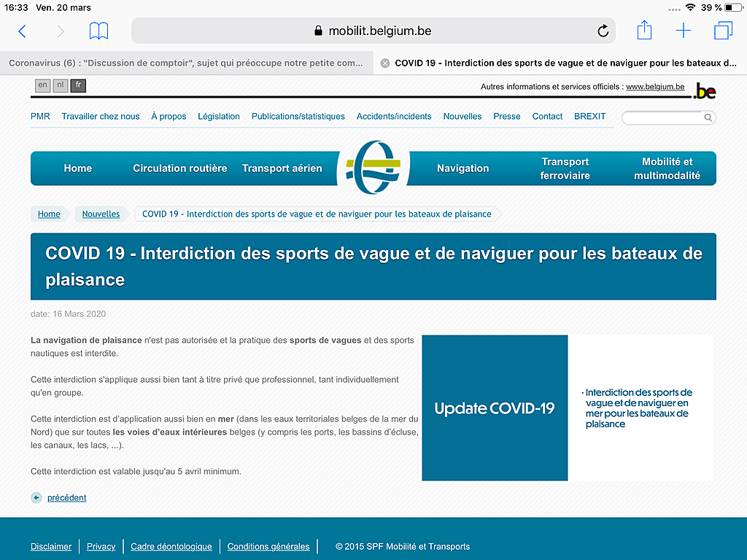Open the Presse page
747x560 pixels.
pyautogui.click(x=507, y=116)
